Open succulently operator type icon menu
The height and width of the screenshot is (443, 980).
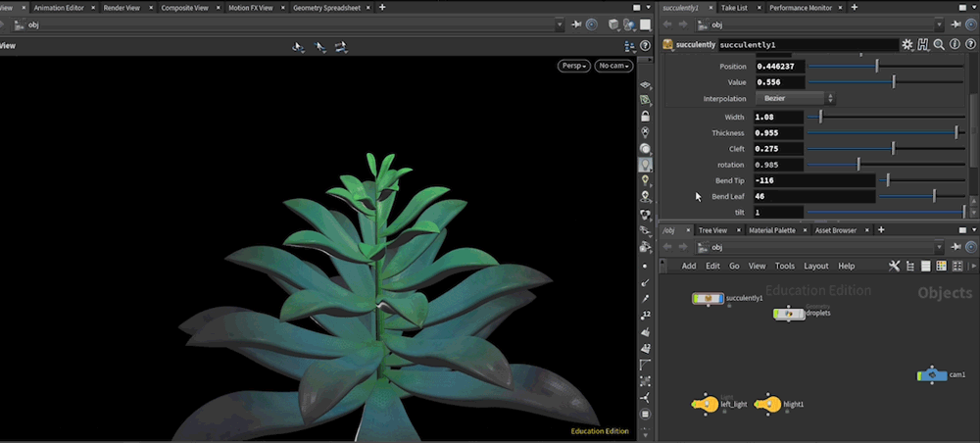point(668,44)
